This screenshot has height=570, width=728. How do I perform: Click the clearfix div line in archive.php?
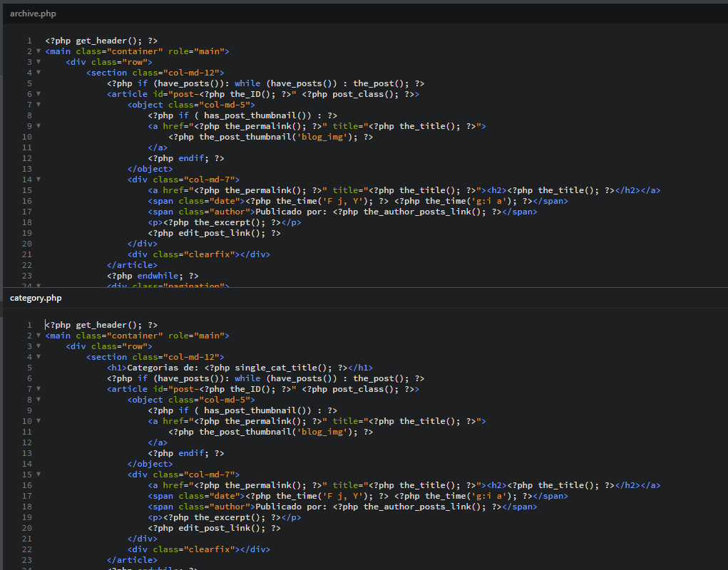coord(199,254)
